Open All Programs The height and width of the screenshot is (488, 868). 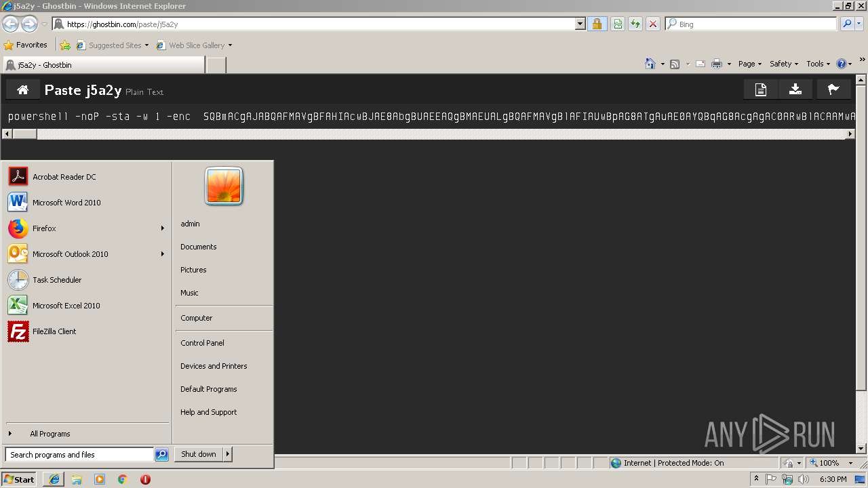[x=87, y=434]
